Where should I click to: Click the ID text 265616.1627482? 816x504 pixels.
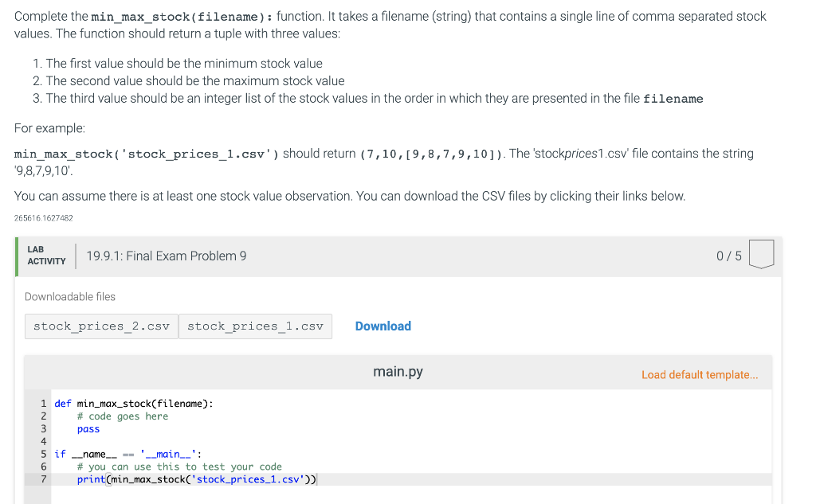click(43, 218)
